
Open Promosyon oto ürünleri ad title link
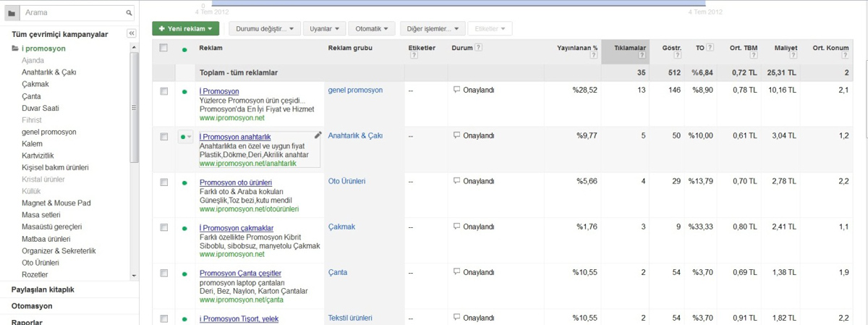pyautogui.click(x=236, y=182)
